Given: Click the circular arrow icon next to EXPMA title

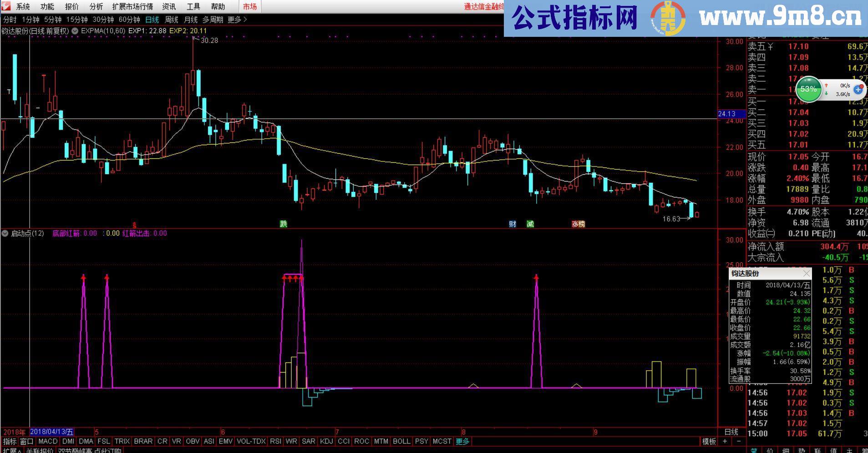Looking at the screenshot, I should tap(74, 30).
